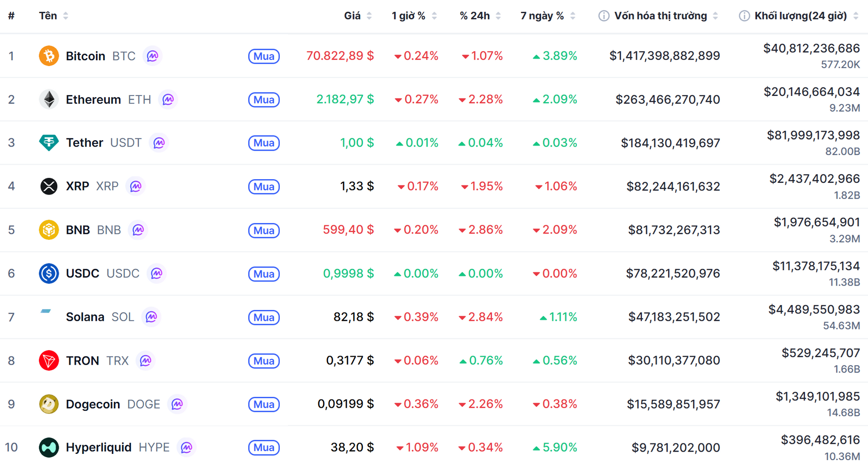Open the purple badge icon next to USDT
This screenshot has height=467, width=868.
click(x=159, y=143)
